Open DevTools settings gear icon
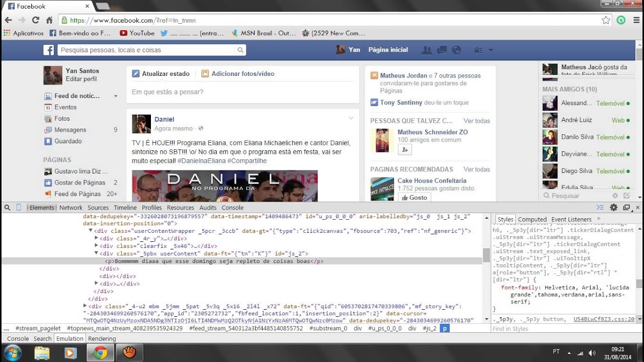Viewport: 644px width, 362px height. 613,207
